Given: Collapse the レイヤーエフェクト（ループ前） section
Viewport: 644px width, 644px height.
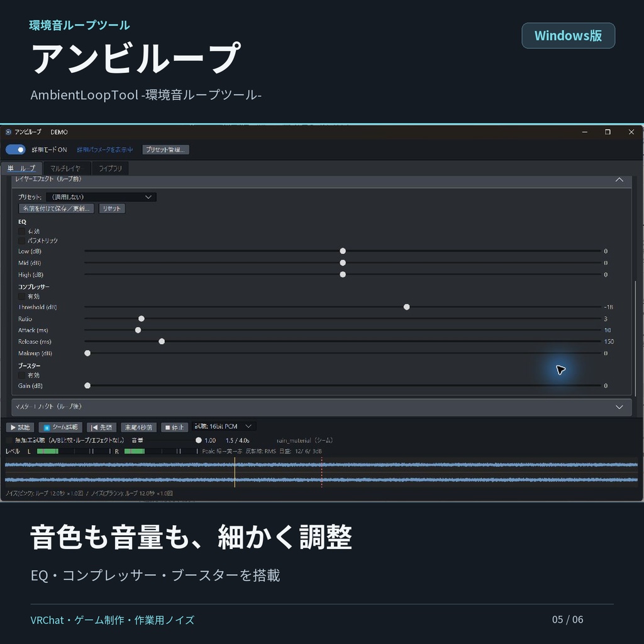Looking at the screenshot, I should point(619,180).
